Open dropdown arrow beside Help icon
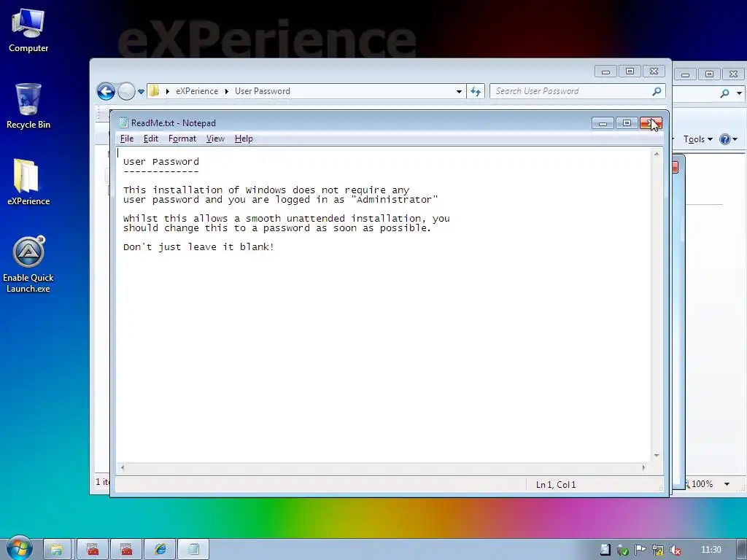This screenshot has width=747, height=560. point(735,139)
